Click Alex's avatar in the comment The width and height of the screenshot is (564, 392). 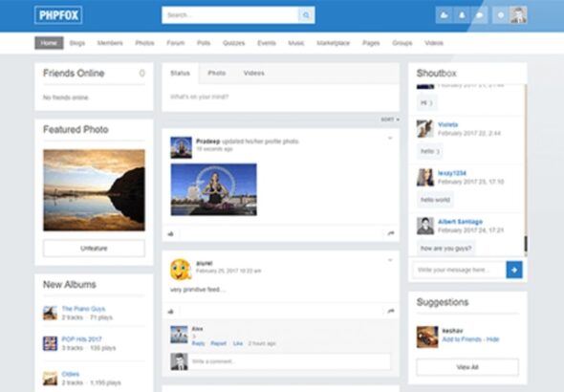(179, 335)
